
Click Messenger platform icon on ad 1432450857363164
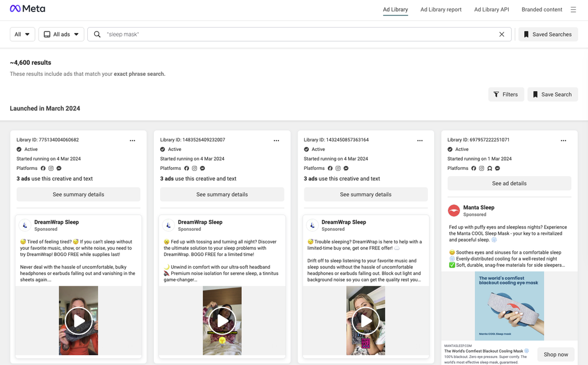click(346, 168)
